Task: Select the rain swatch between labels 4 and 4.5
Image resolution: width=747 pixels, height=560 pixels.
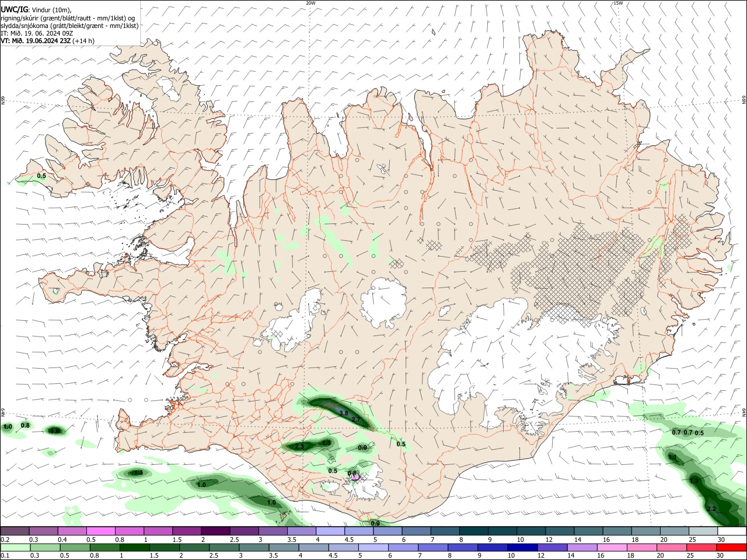Action: point(314,547)
